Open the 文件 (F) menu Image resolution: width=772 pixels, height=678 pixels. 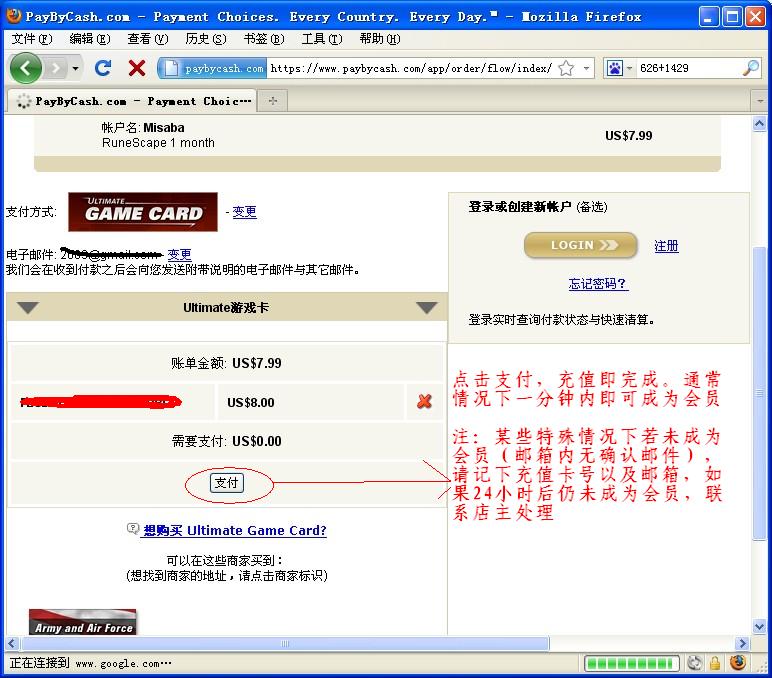point(32,39)
